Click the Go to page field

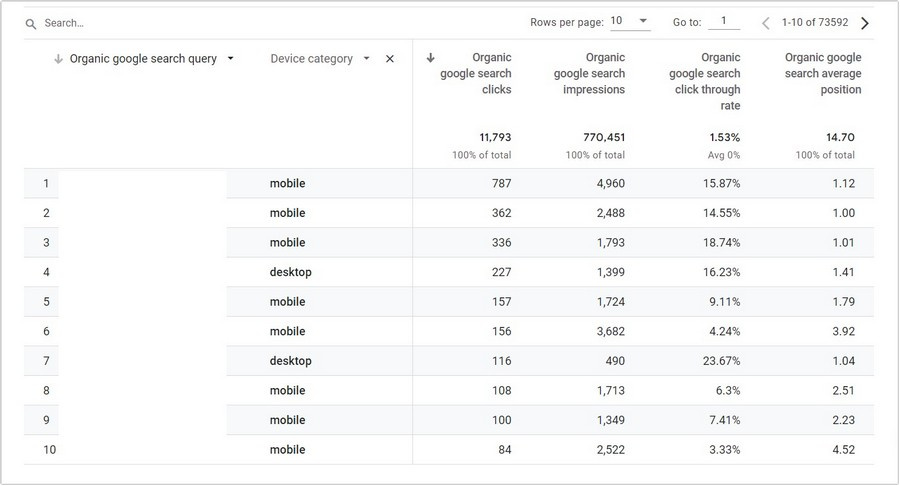[x=724, y=21]
